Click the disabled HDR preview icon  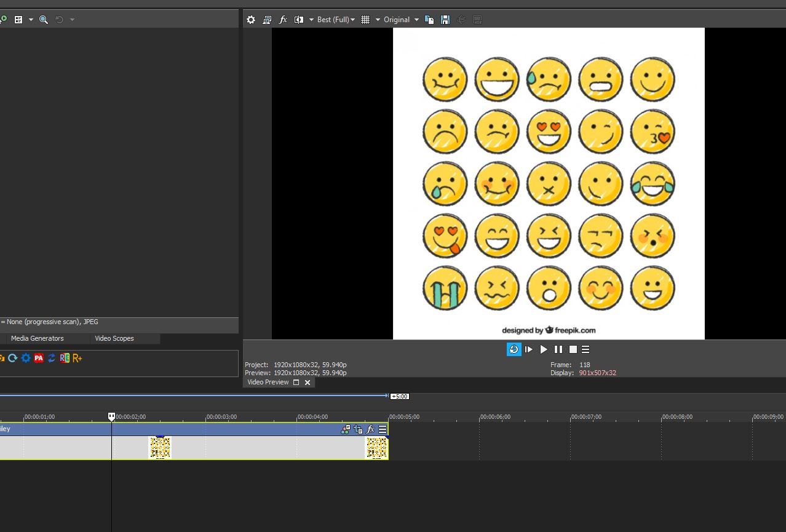click(477, 20)
